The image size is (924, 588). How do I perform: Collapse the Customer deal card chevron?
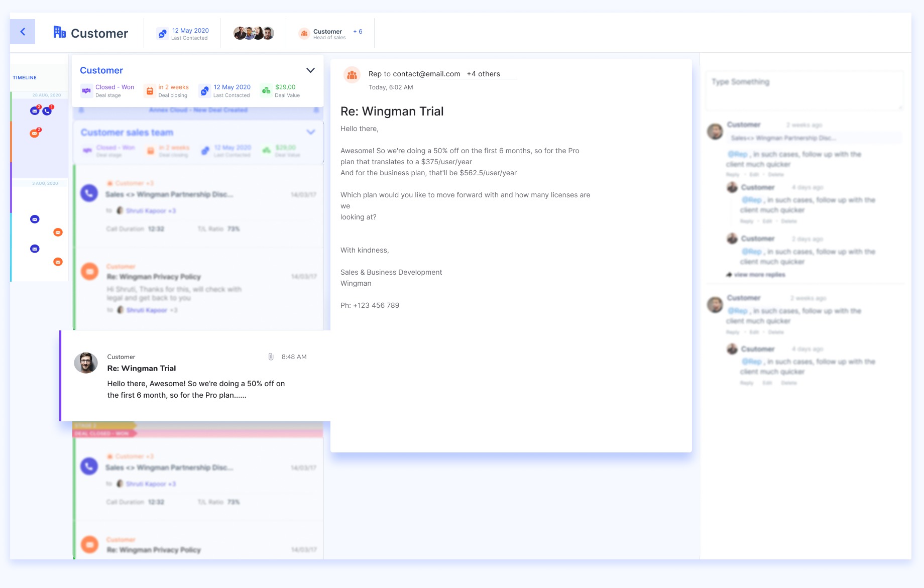(x=310, y=70)
